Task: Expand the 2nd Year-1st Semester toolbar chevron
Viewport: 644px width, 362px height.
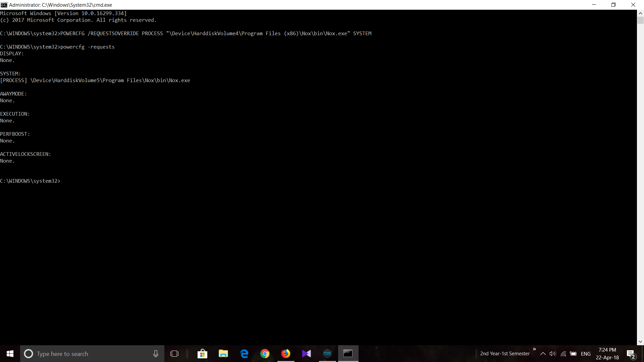Action: (534, 349)
